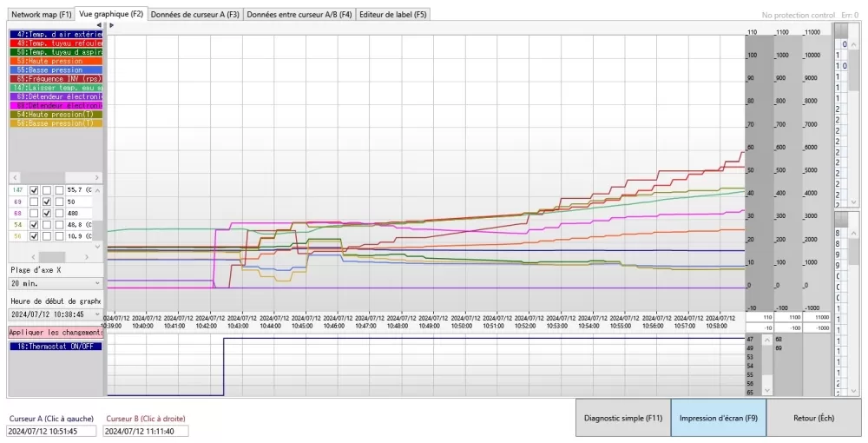Click the axis maximum field showing 1100
This screenshot has width=868, height=443.
coord(788,317)
